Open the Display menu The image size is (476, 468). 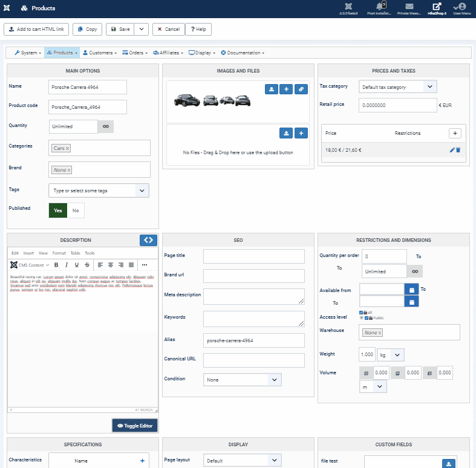[202, 53]
